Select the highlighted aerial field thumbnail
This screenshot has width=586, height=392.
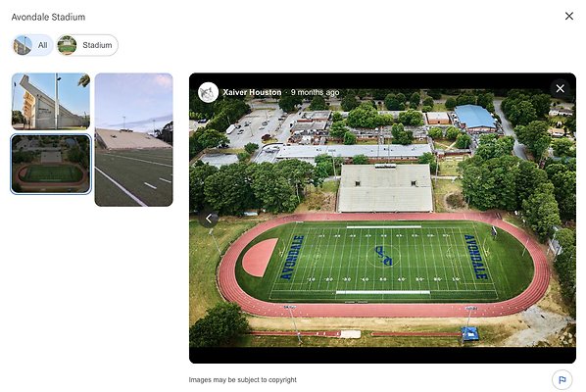pyautogui.click(x=51, y=164)
